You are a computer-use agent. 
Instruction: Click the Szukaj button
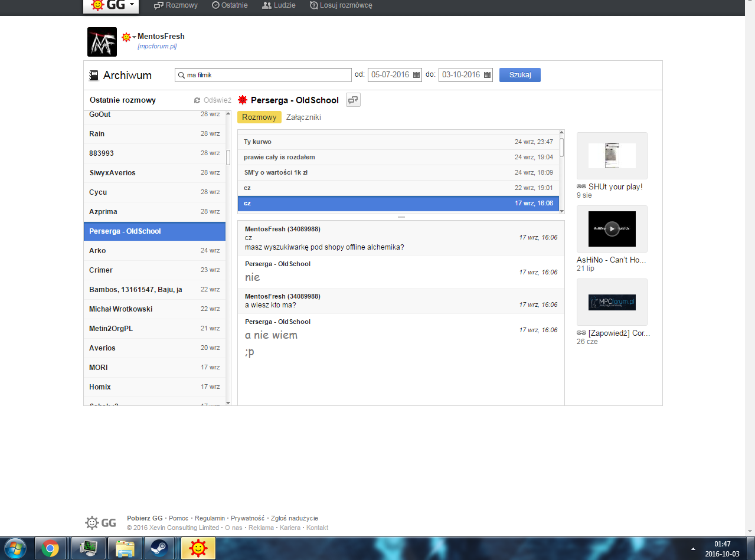coord(520,75)
